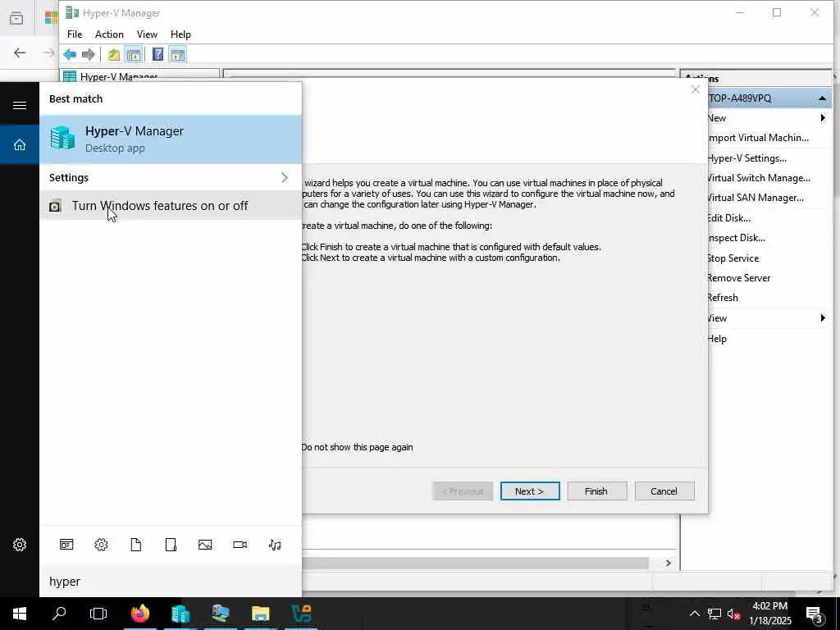
Task: Click the browser back arrow behind Hyper-V window
Action: tap(20, 52)
